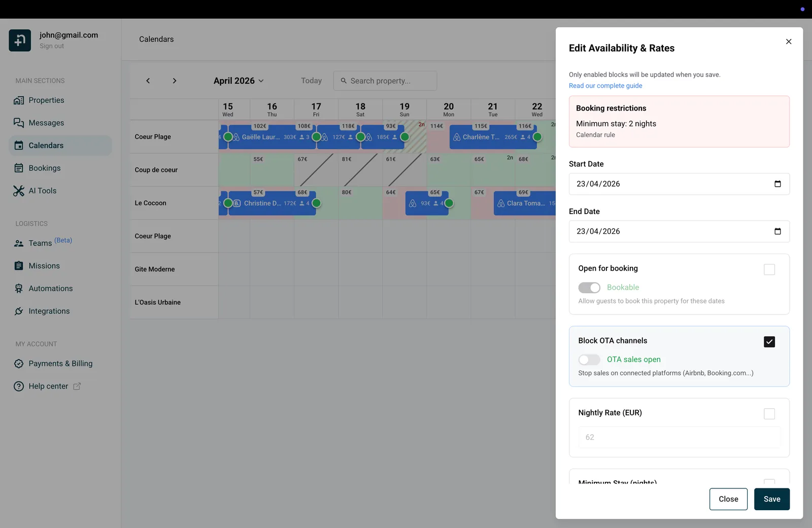Open Integrations plug icon
Image resolution: width=812 pixels, height=528 pixels.
click(19, 311)
